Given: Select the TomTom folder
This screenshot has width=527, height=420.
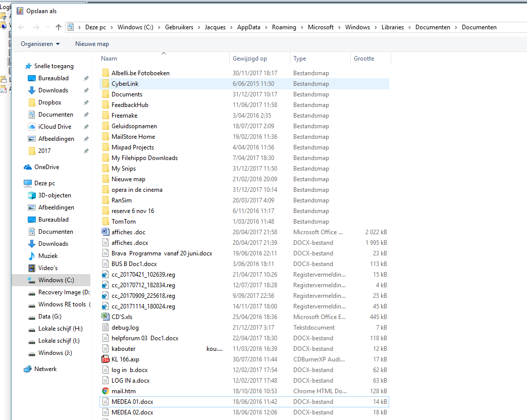Looking at the screenshot, I should (x=244, y=222).
